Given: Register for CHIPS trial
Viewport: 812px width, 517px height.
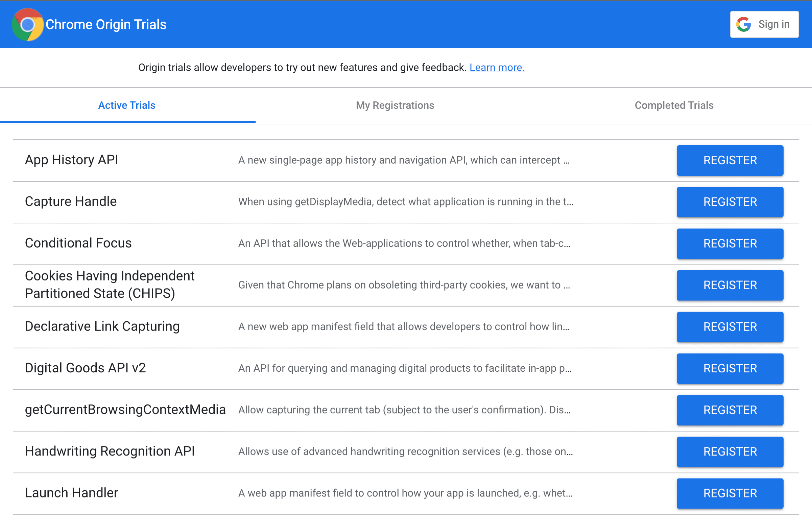Looking at the screenshot, I should coord(729,285).
